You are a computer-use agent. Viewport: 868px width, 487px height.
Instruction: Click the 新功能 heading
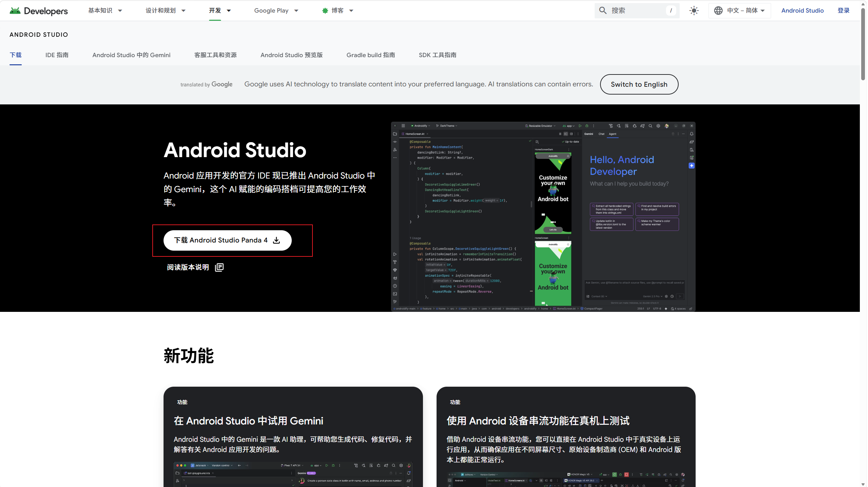coord(189,356)
